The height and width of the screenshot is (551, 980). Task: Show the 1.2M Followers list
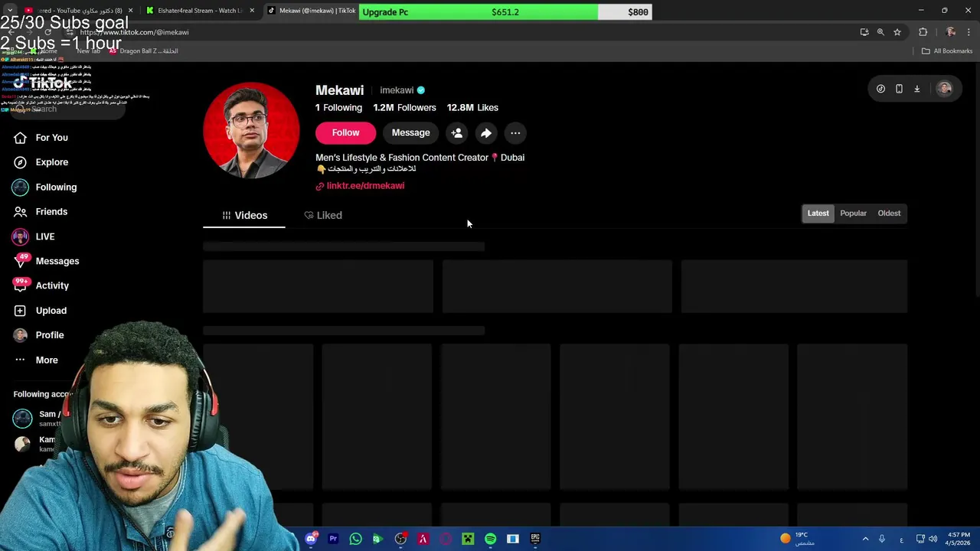[x=404, y=108]
